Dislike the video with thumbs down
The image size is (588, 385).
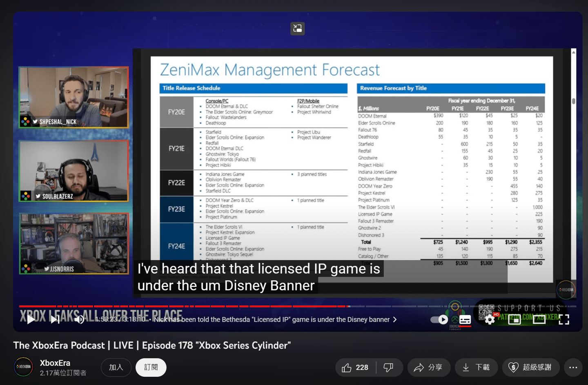389,367
